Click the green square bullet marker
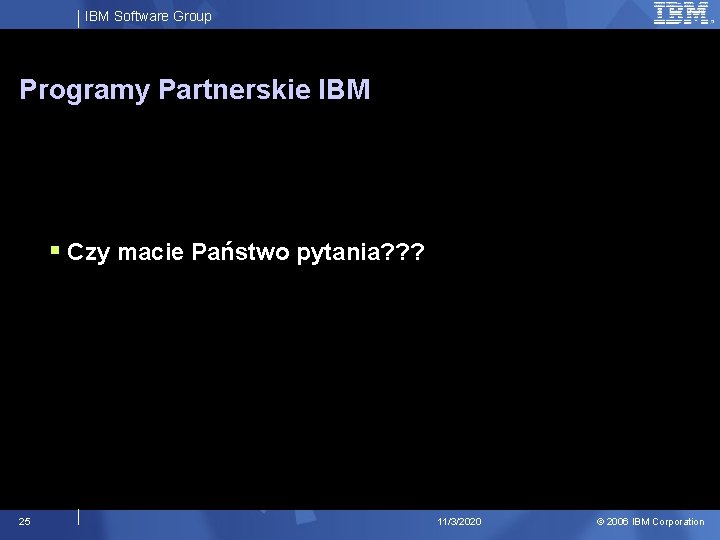The image size is (720, 540). pyautogui.click(x=55, y=250)
